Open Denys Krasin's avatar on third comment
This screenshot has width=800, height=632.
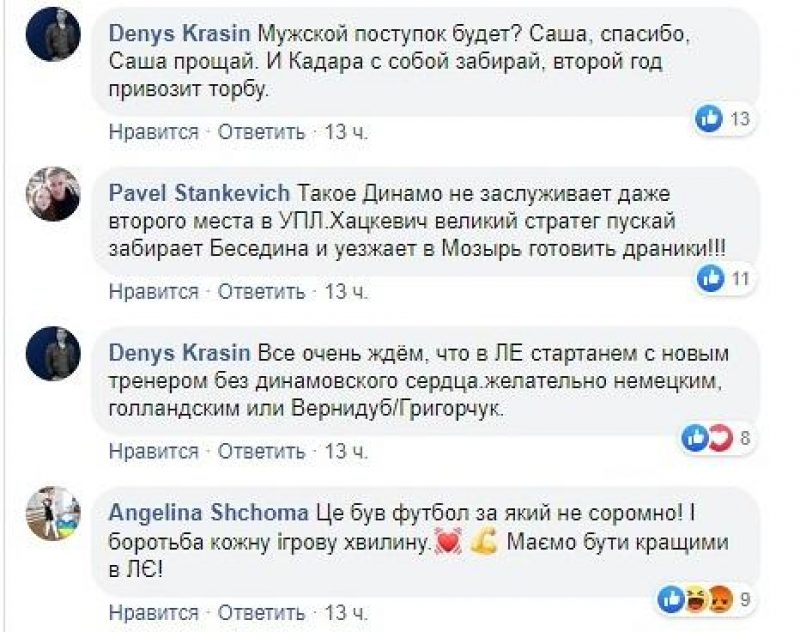pos(53,353)
